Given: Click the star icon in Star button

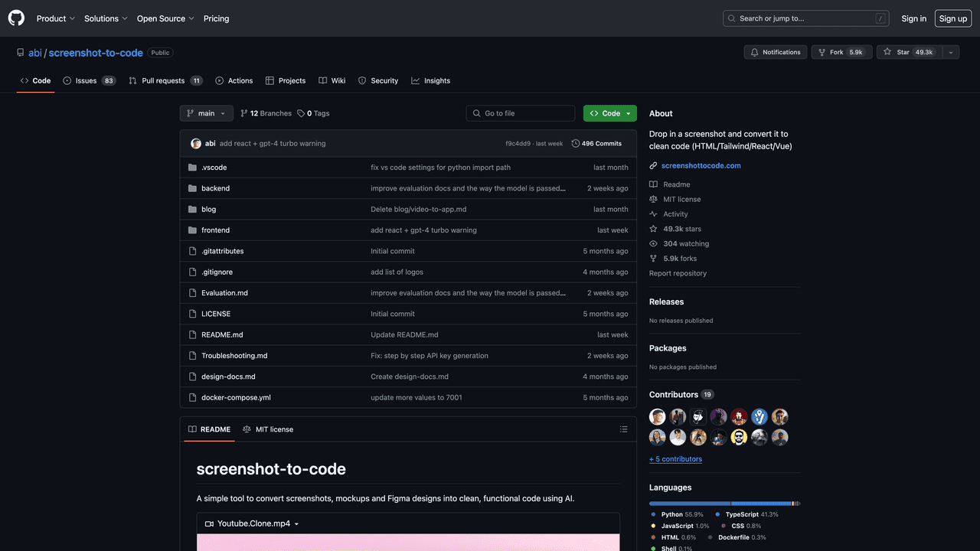Looking at the screenshot, I should pos(887,52).
